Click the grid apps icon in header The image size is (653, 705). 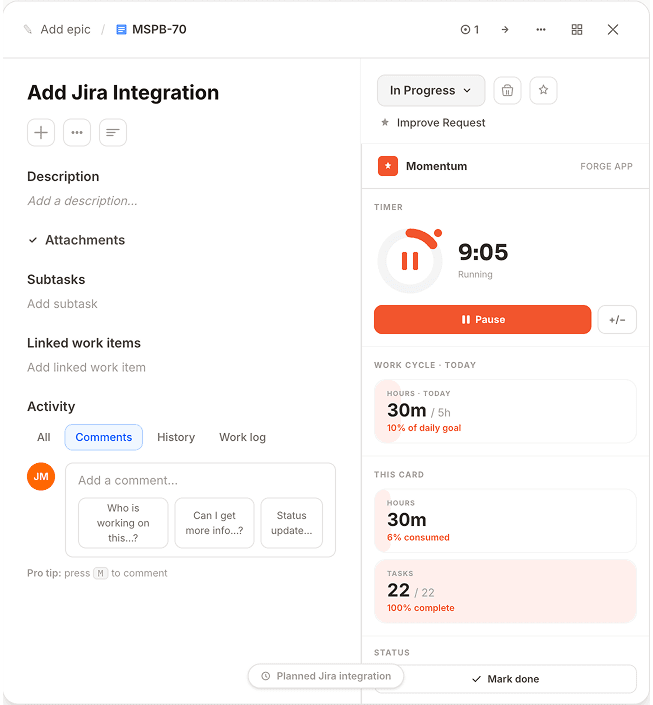click(x=577, y=30)
